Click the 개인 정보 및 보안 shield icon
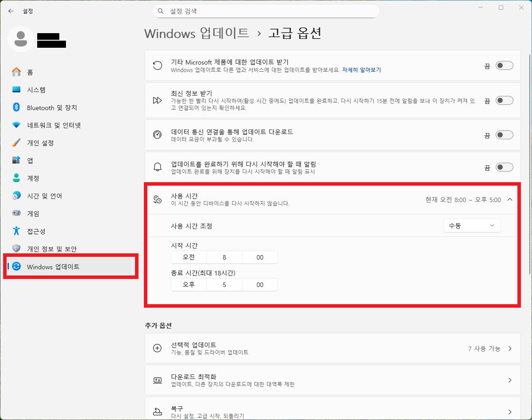 pyautogui.click(x=16, y=249)
